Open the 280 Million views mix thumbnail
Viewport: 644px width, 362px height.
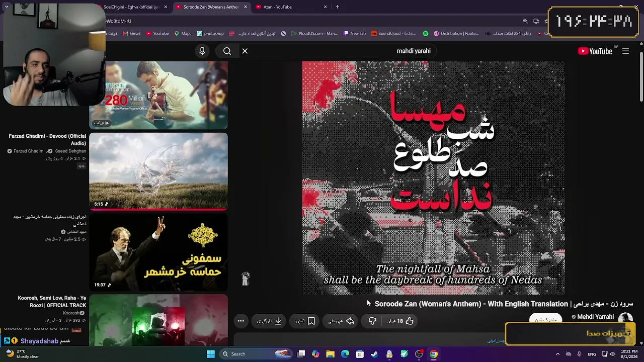[158, 95]
